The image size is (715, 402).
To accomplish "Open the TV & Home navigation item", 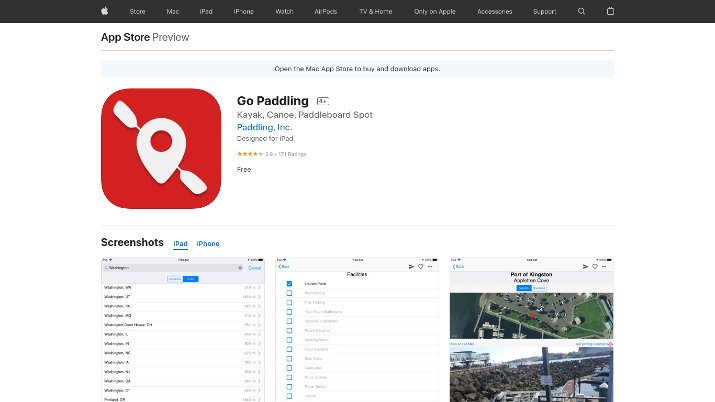I will pos(375,11).
